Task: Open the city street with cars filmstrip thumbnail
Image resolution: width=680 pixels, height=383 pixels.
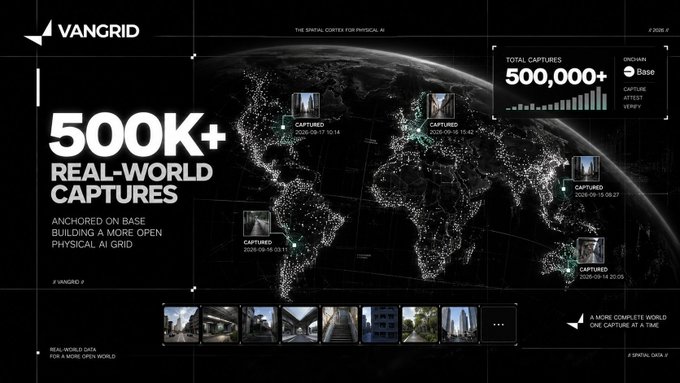Action: [x=181, y=324]
